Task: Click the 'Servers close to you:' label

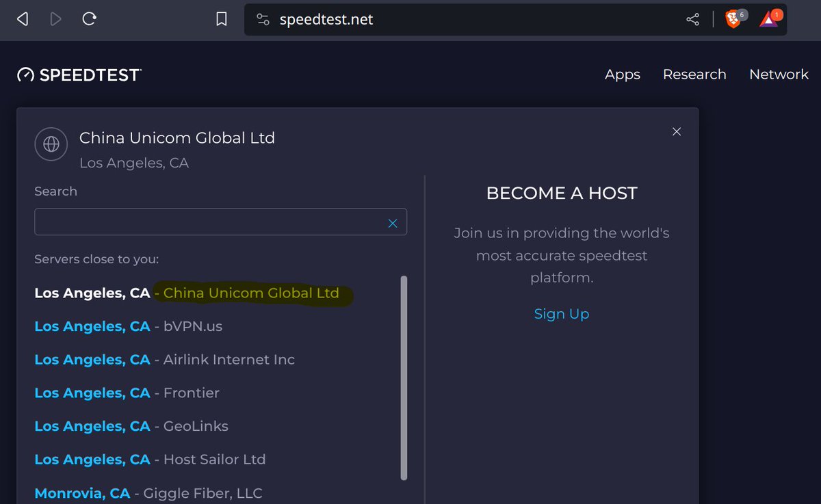Action: pyautogui.click(x=96, y=259)
